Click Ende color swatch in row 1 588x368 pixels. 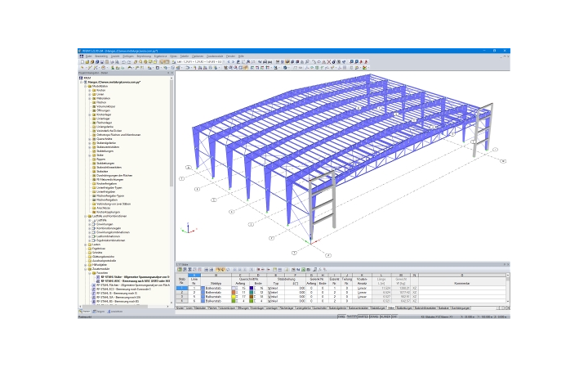[x=252, y=288]
